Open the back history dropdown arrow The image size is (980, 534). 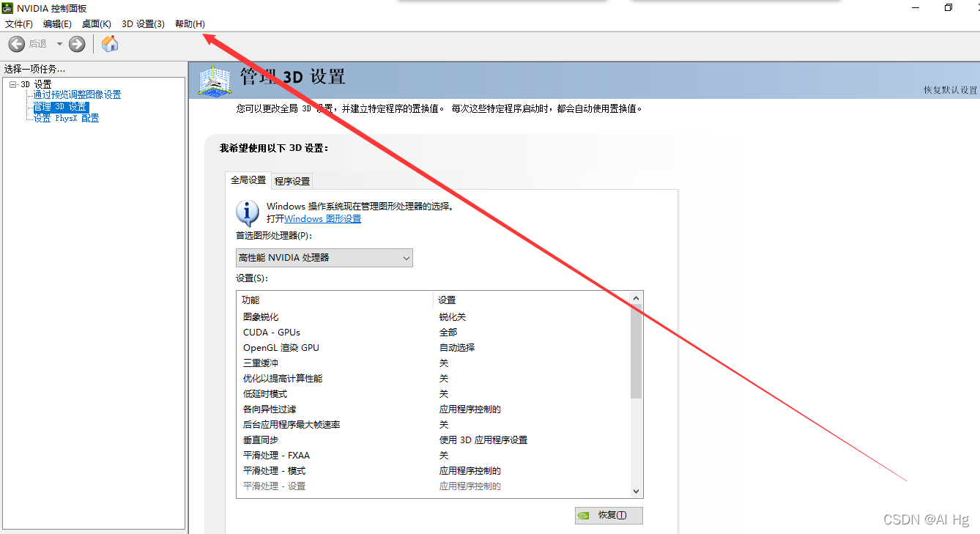click(59, 44)
